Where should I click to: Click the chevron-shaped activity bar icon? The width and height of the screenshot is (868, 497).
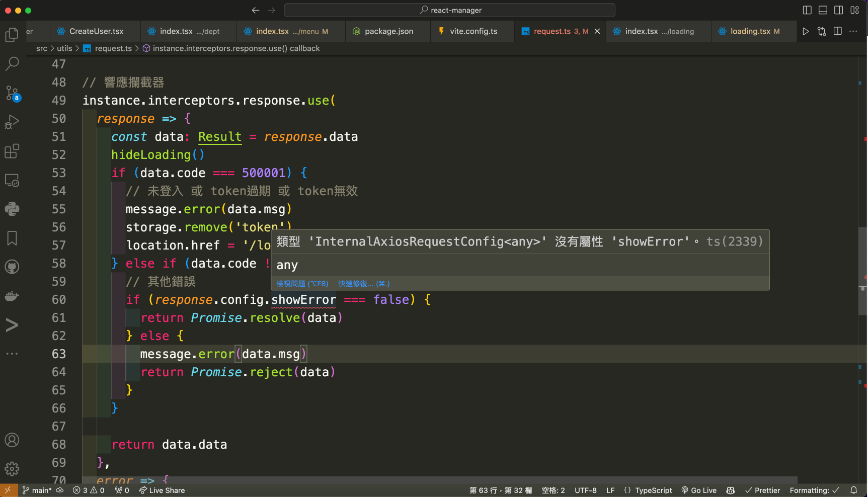[12, 325]
